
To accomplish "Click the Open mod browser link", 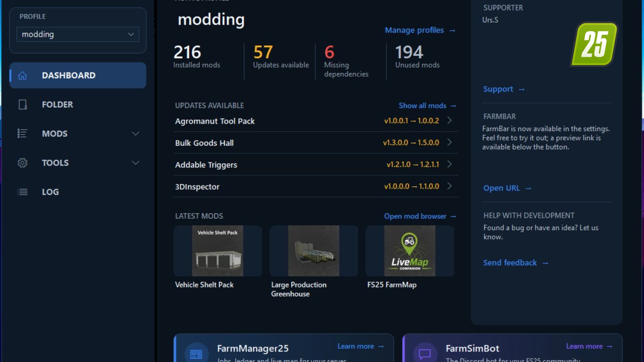I will tap(420, 216).
